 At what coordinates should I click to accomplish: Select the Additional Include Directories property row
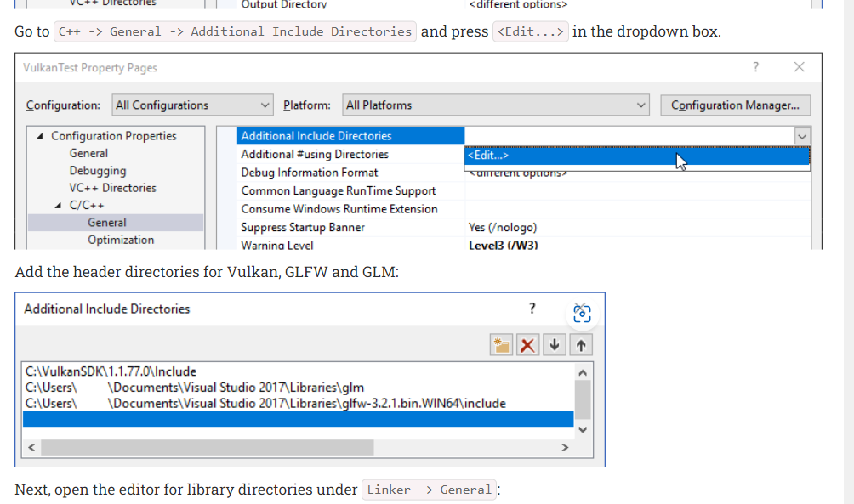click(x=350, y=136)
